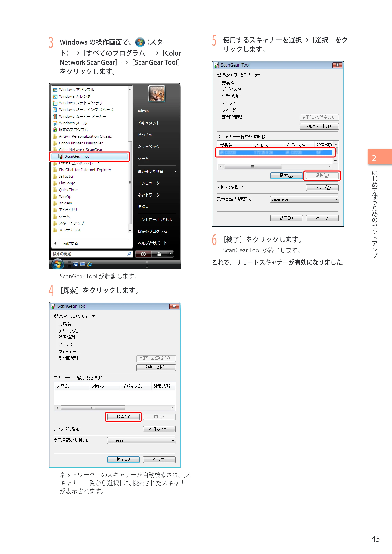The height and width of the screenshot is (554, 392).
Task: Open 接続先 from Start menu
Action: pyautogui.click(x=143, y=207)
